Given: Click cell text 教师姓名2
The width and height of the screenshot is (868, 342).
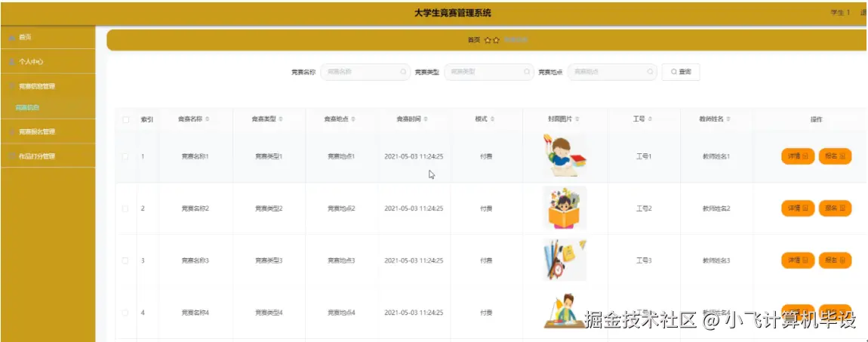Looking at the screenshot, I should pos(716,208).
